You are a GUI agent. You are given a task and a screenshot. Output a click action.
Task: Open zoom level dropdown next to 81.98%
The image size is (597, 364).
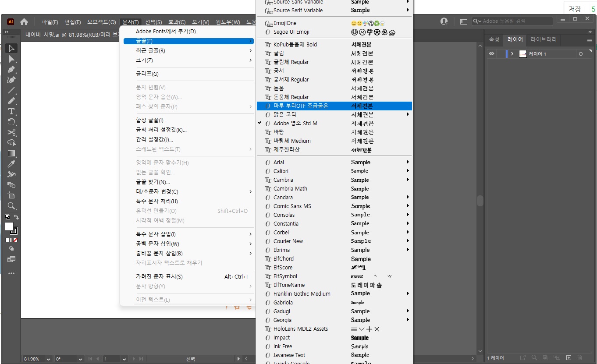tap(48, 359)
